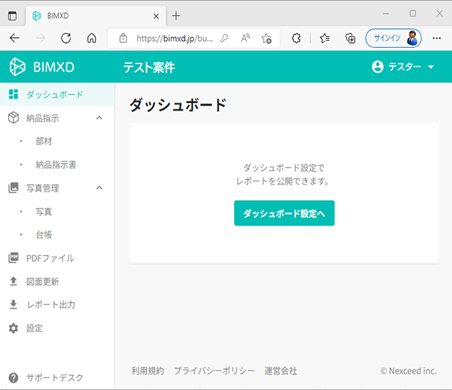This screenshot has height=390, width=452.
Task: Click the 納品指示 package icon
Action: [x=13, y=118]
